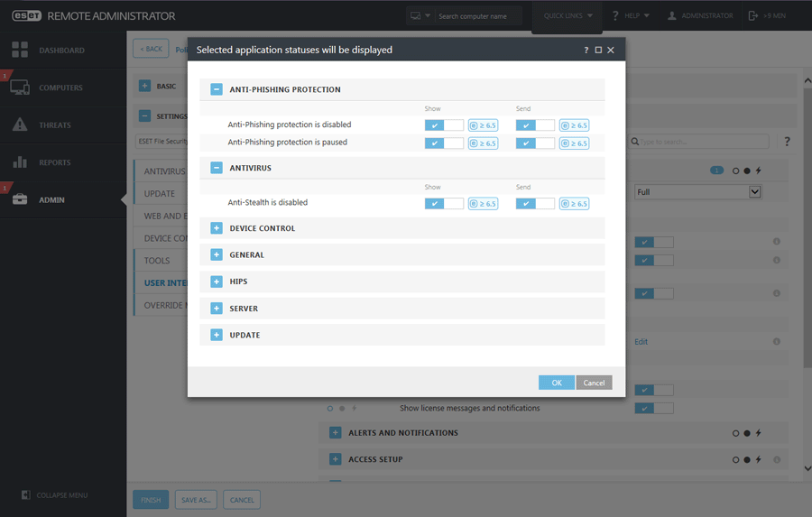
Task: Select the Computers monitor icon
Action: coord(20,87)
